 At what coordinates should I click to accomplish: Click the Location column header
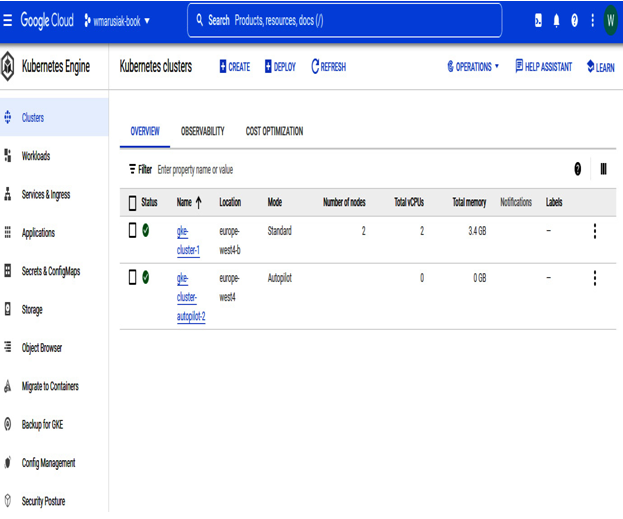click(230, 202)
